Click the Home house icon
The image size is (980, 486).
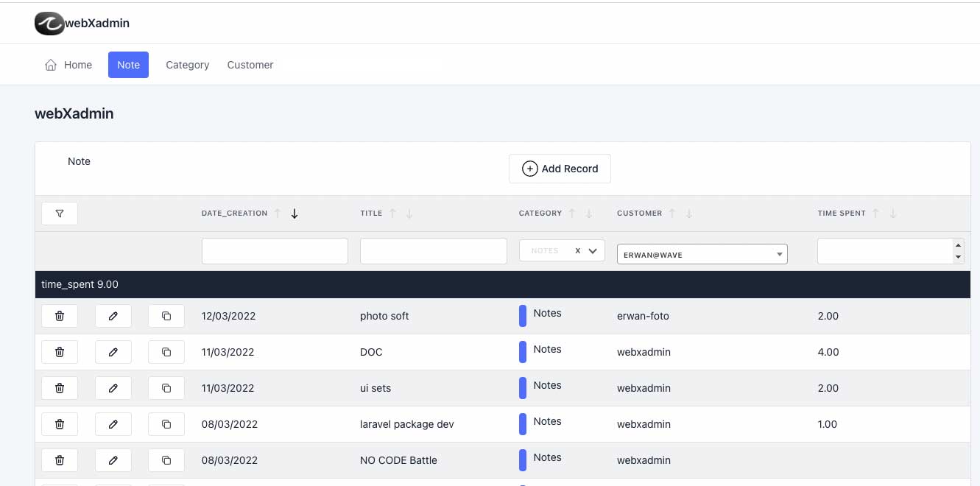[x=51, y=65]
